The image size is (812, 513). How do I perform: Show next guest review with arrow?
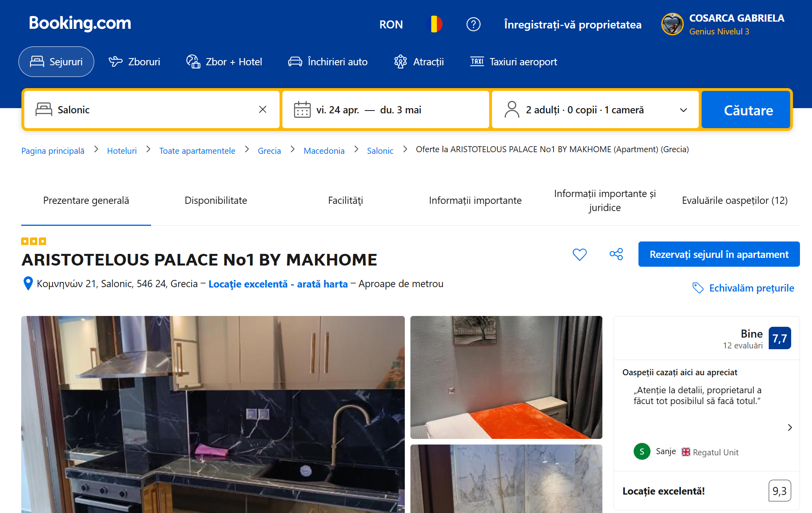(790, 427)
